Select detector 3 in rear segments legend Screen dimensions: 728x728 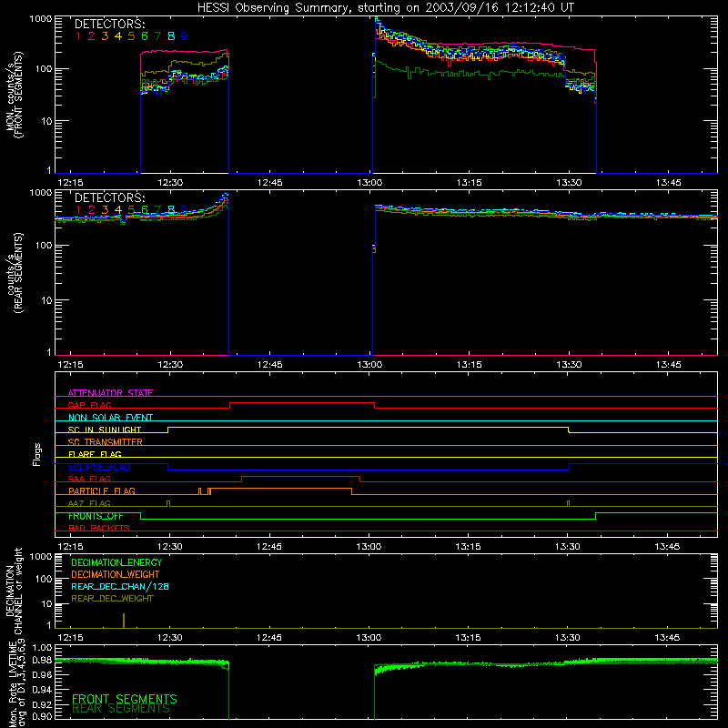pyautogui.click(x=105, y=210)
